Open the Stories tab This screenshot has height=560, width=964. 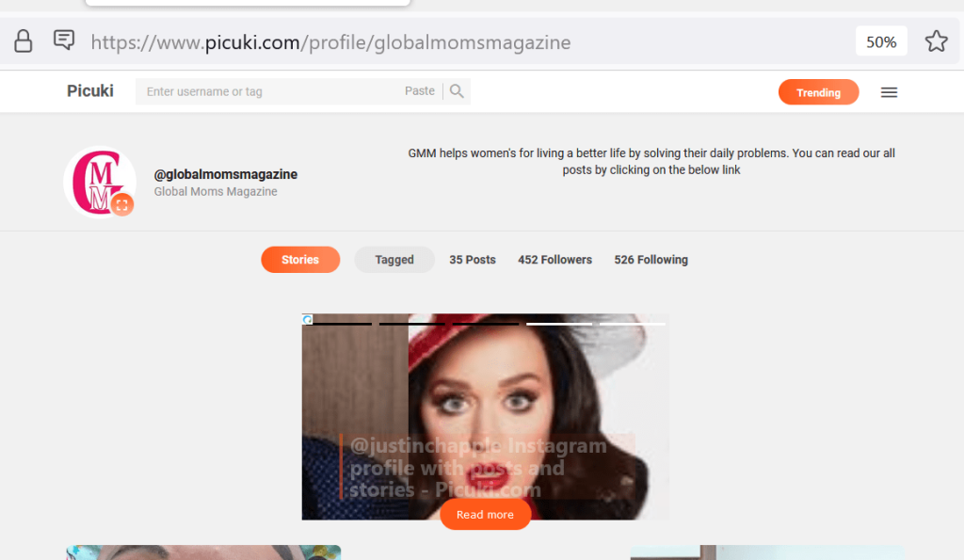coord(300,260)
